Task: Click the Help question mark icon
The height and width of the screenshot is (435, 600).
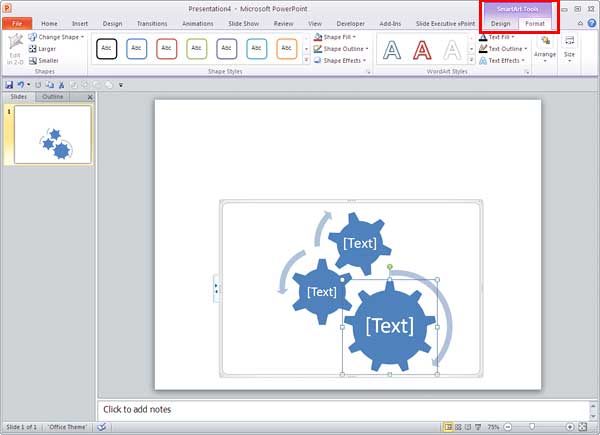Action: point(592,23)
